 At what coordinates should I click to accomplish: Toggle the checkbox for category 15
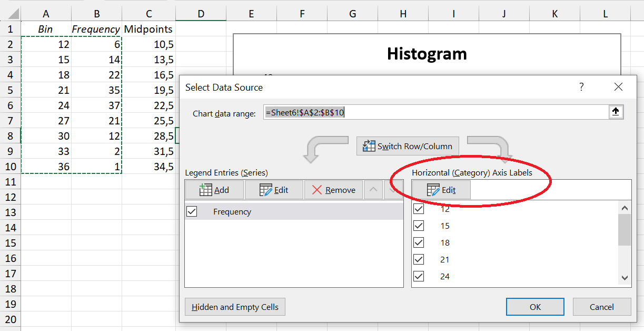pyautogui.click(x=419, y=226)
